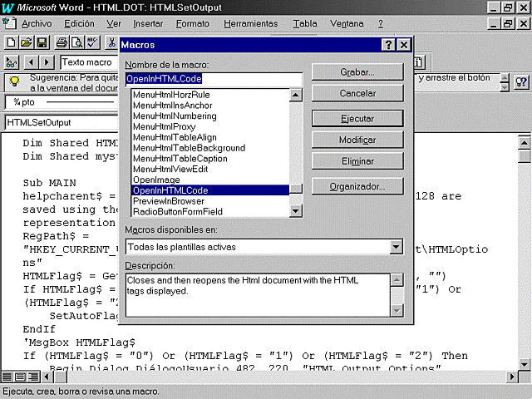The width and height of the screenshot is (532, 399).
Task: Click the HTMLSetOutput macro name box
Action: click(62, 122)
